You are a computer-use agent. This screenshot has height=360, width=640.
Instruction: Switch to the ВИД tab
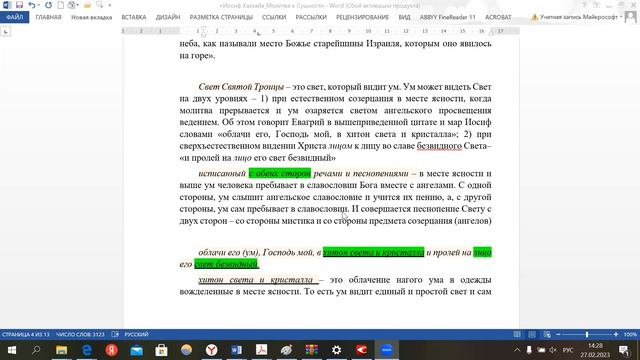coord(404,17)
